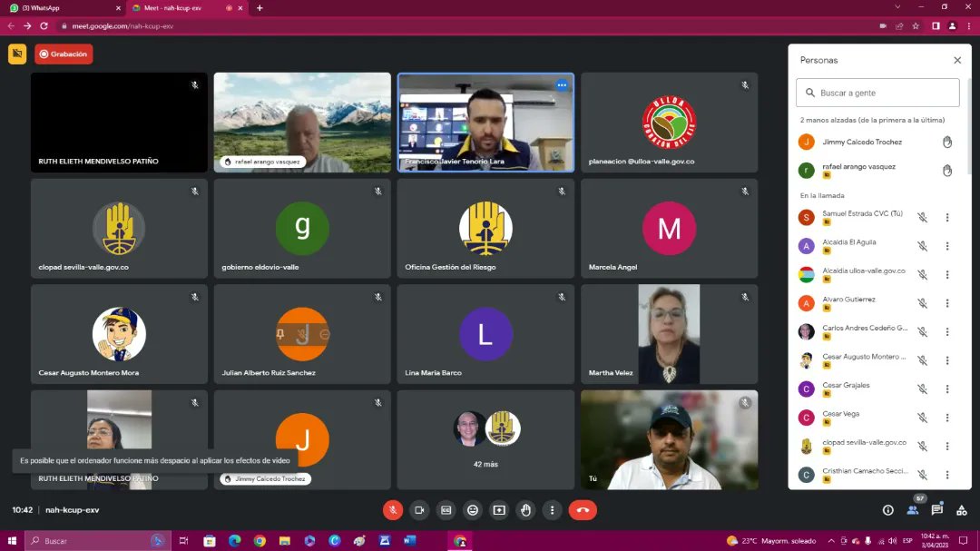
Task: Open options for Carlos Andres Cedeño
Action: point(946,331)
